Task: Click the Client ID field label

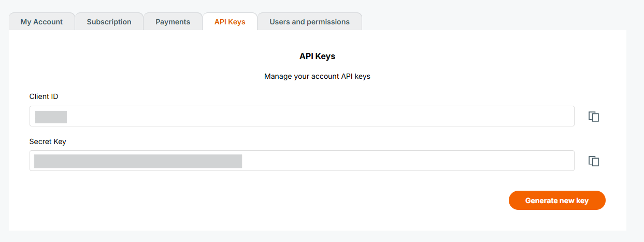Action: pos(44,96)
